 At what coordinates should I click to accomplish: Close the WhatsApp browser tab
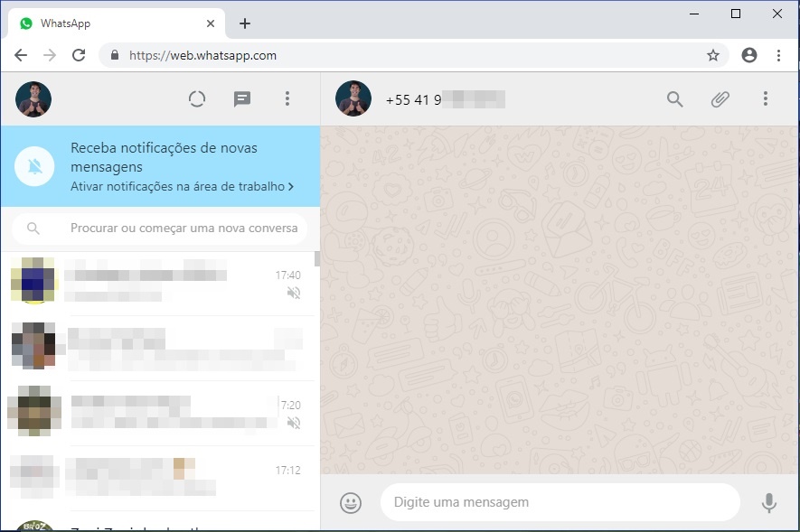tap(211, 23)
